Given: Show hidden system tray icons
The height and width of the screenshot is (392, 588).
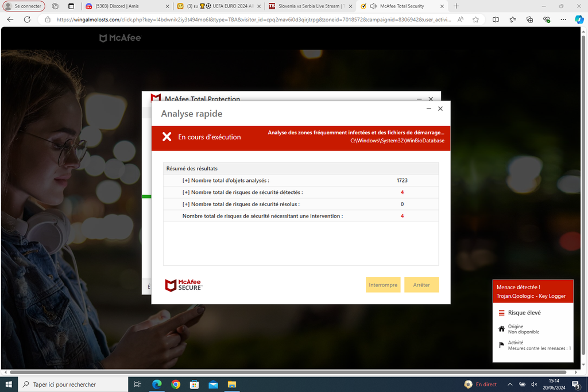Looking at the screenshot, I should [x=510, y=385].
